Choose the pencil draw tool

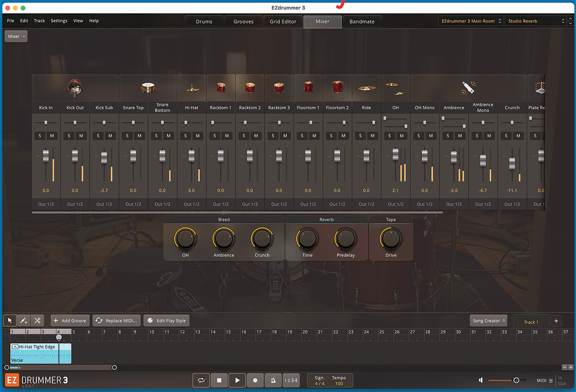pos(23,320)
